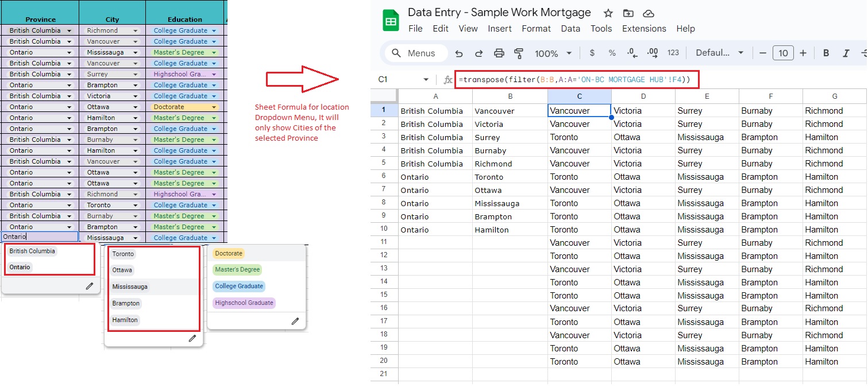Image resolution: width=868 pixels, height=387 pixels.
Task: Open the Tools menu
Action: [x=601, y=29]
